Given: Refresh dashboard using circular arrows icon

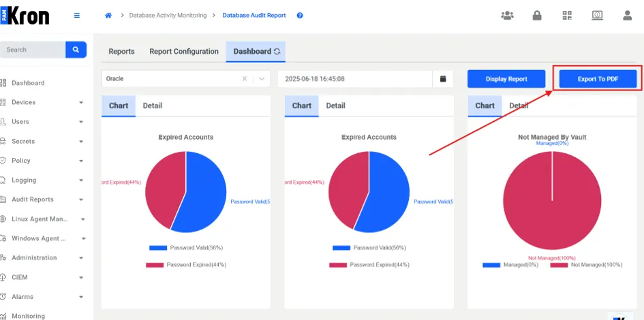Looking at the screenshot, I should [277, 52].
